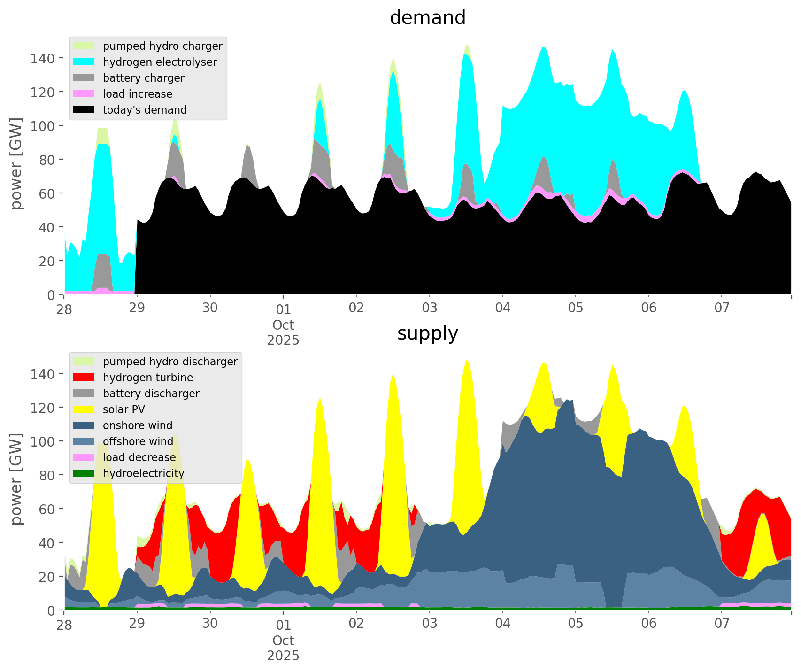Click the pumped hydro charger legend swatch
801x672 pixels.
pos(85,46)
